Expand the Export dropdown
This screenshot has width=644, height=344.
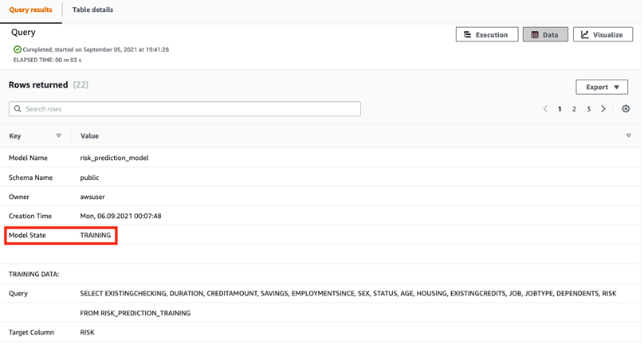click(602, 87)
